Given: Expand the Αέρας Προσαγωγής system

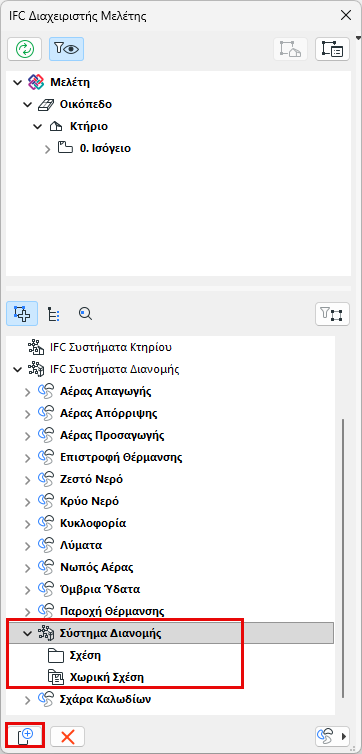Looking at the screenshot, I should [x=27, y=436].
